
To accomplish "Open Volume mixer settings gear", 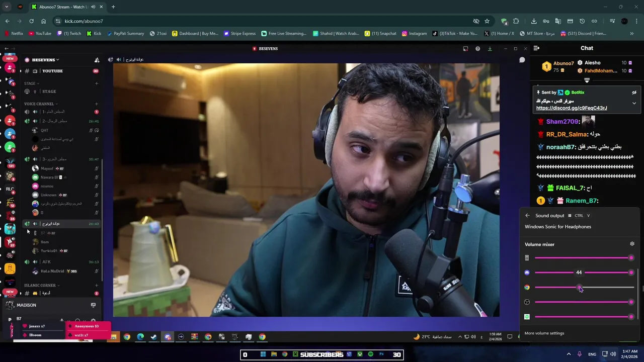I will click(632, 244).
